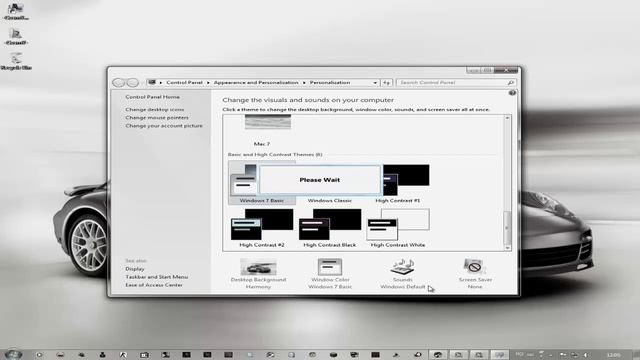Open Sounds Windows Default settings
The height and width of the screenshot is (360, 640).
click(x=402, y=274)
